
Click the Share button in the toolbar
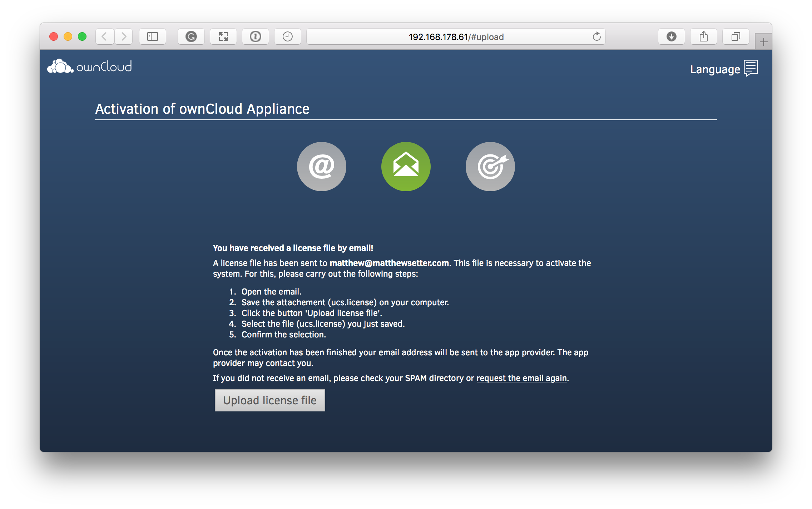(703, 36)
